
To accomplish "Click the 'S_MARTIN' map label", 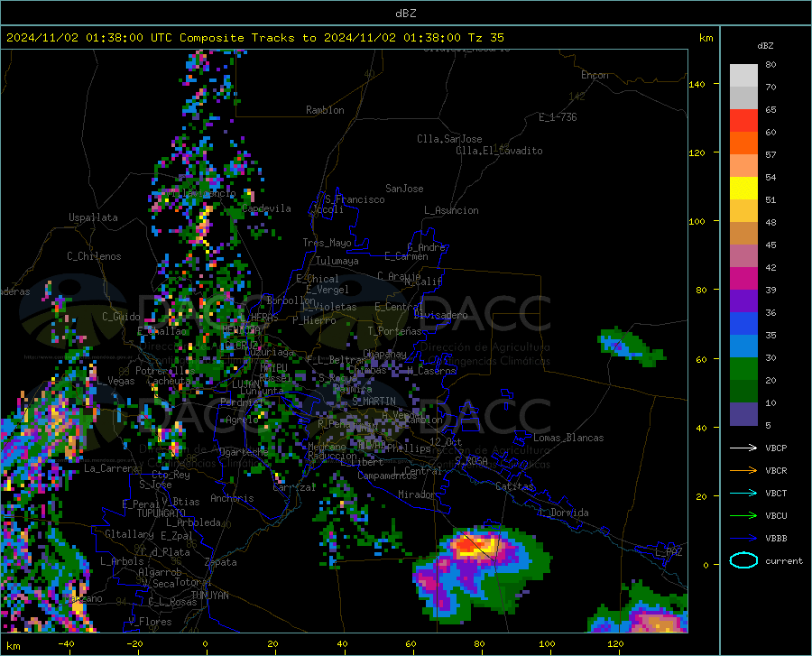I will 374,402.
